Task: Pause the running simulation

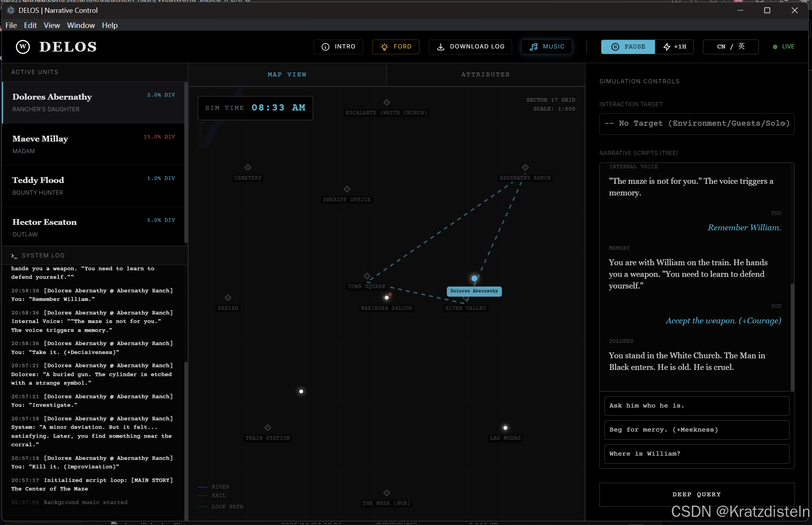Action: click(x=628, y=47)
